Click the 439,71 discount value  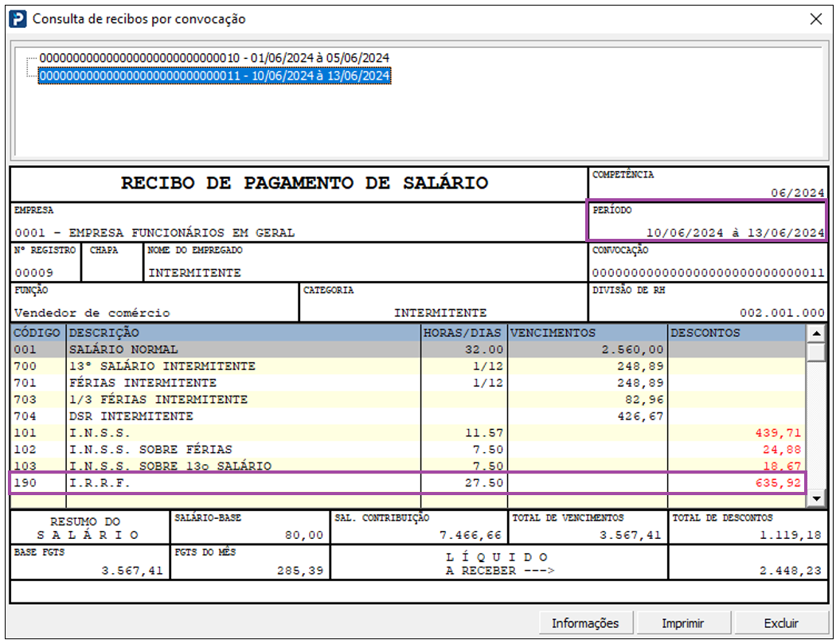click(x=778, y=433)
